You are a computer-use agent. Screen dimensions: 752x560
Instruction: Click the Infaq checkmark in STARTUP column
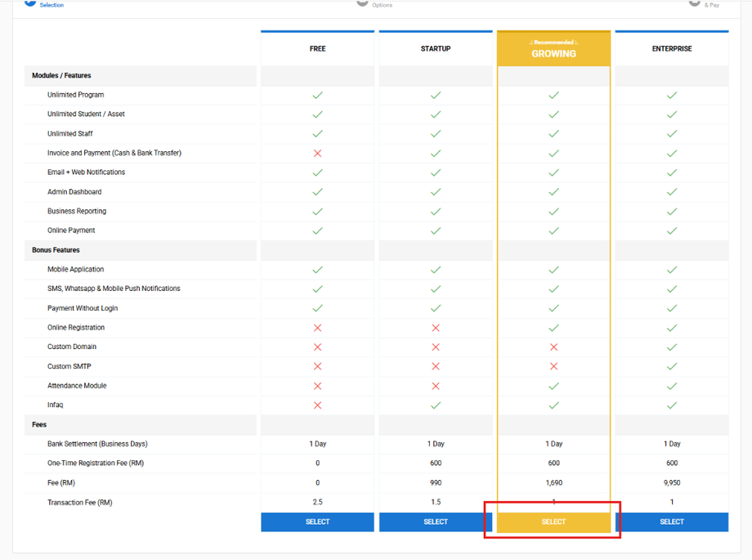436,405
